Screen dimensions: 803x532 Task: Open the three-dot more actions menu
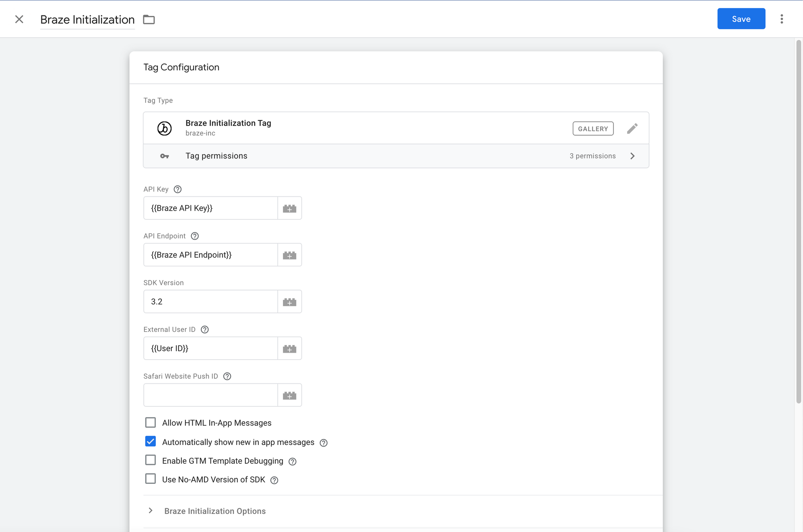[781, 19]
